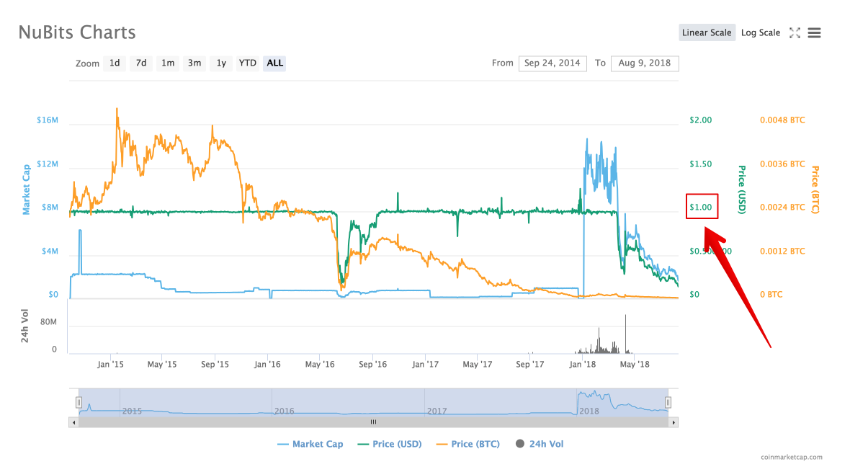Toggle fullscreen chart view icon
The width and height of the screenshot is (868, 472).
pyautogui.click(x=795, y=32)
